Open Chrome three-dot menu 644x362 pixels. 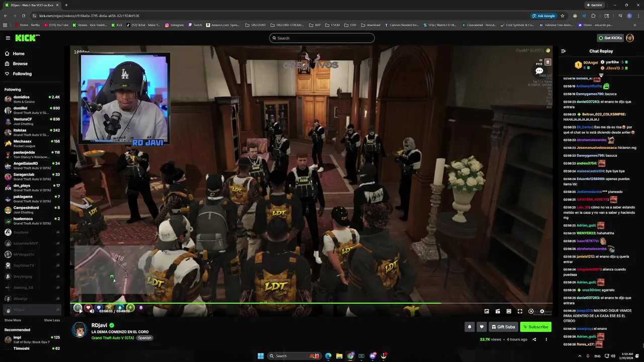pos(638,16)
